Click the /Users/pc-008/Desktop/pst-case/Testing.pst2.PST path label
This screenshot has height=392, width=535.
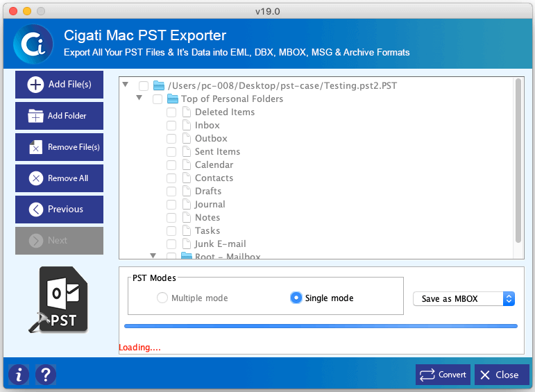pos(282,85)
